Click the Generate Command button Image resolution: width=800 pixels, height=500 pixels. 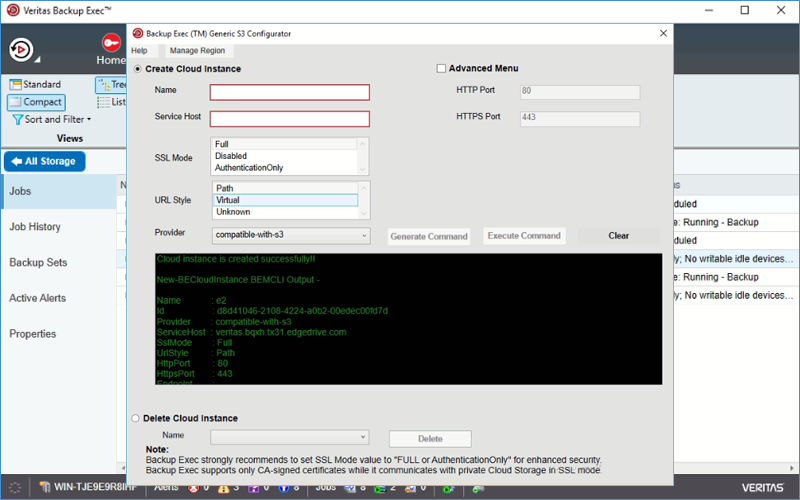tap(429, 236)
